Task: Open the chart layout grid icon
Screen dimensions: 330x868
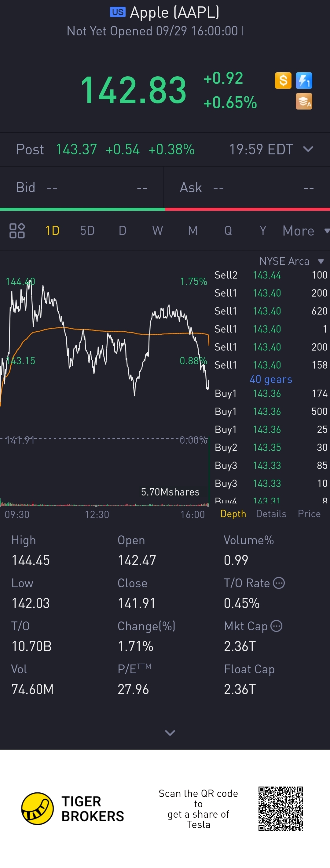Action: pyautogui.click(x=17, y=231)
